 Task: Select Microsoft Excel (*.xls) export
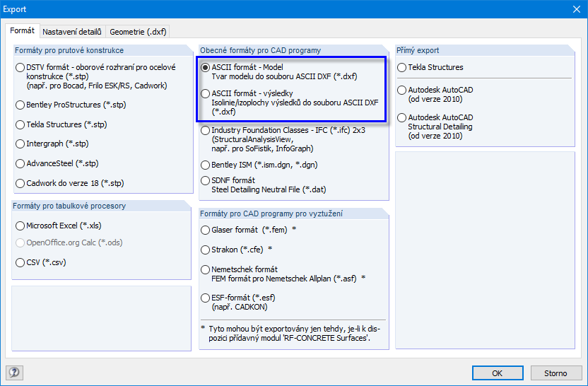pos(20,226)
